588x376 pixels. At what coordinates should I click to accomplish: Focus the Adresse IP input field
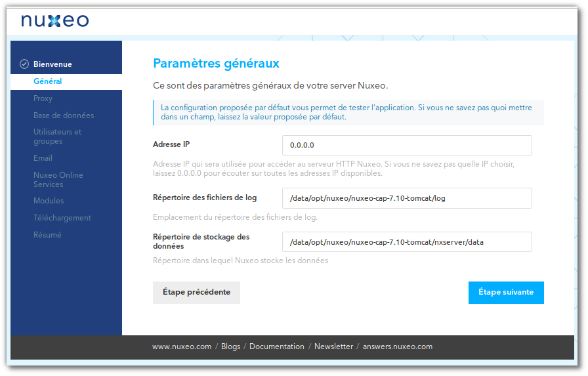coord(407,145)
